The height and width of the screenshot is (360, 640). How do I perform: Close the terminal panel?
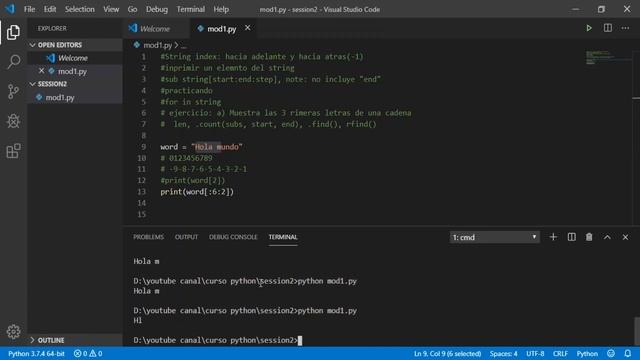point(625,237)
